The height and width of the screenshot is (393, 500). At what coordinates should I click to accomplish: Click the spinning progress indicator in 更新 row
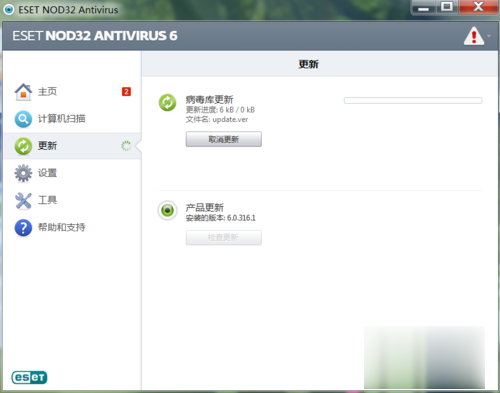point(126,146)
